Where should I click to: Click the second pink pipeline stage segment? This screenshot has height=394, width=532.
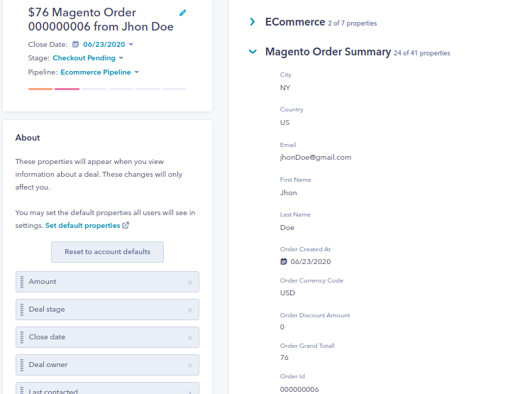(x=67, y=89)
